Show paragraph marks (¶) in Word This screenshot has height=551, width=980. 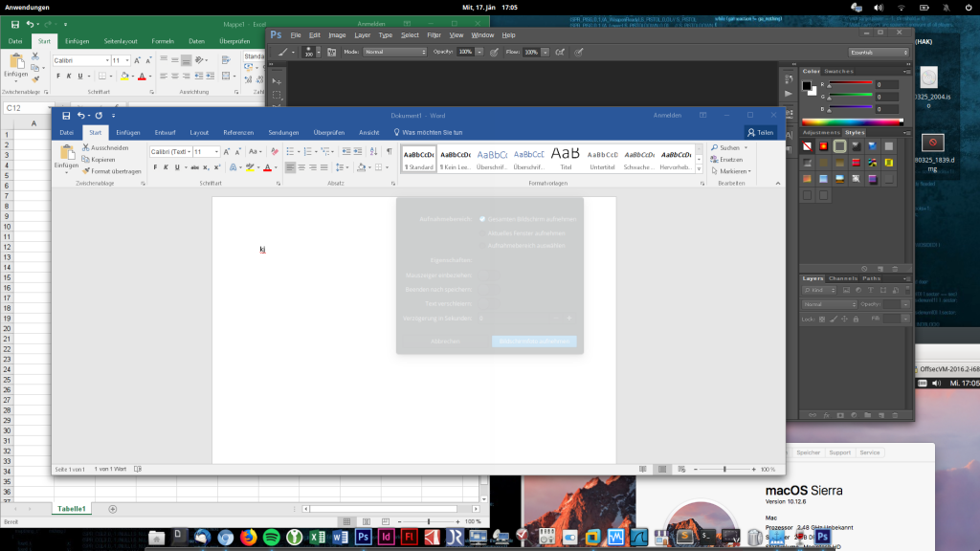point(390,152)
